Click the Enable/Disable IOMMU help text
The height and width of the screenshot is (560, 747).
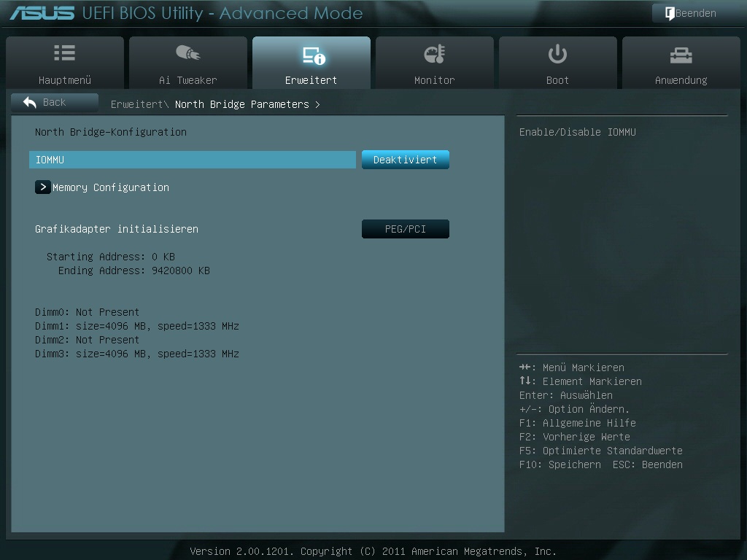578,132
